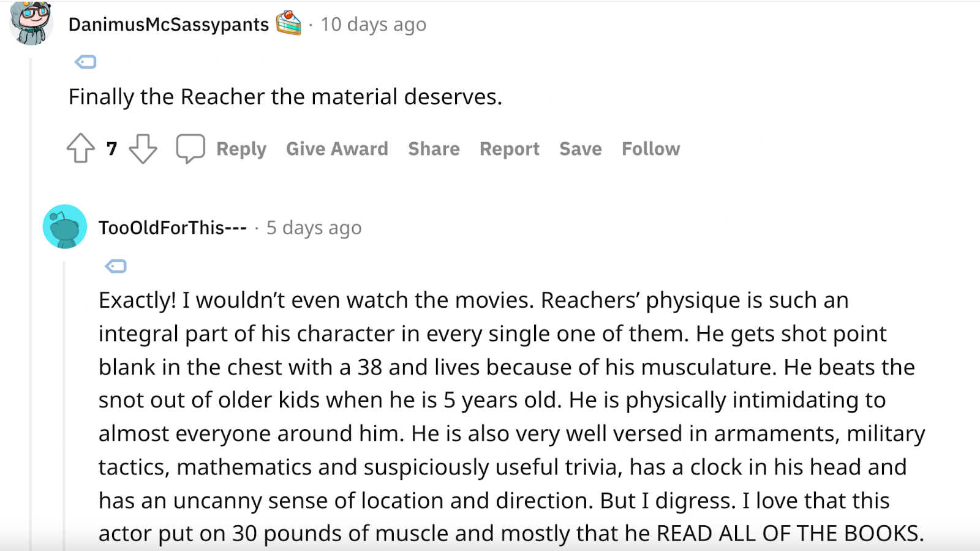Screen dimensions: 980x551
Task: Open the TooOldForThis--- teal avatar
Action: click(65, 227)
